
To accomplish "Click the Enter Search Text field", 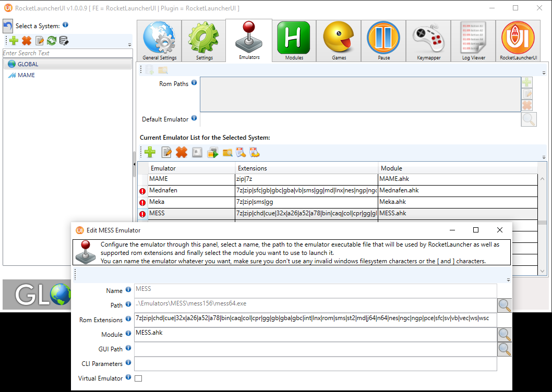I will click(63, 53).
